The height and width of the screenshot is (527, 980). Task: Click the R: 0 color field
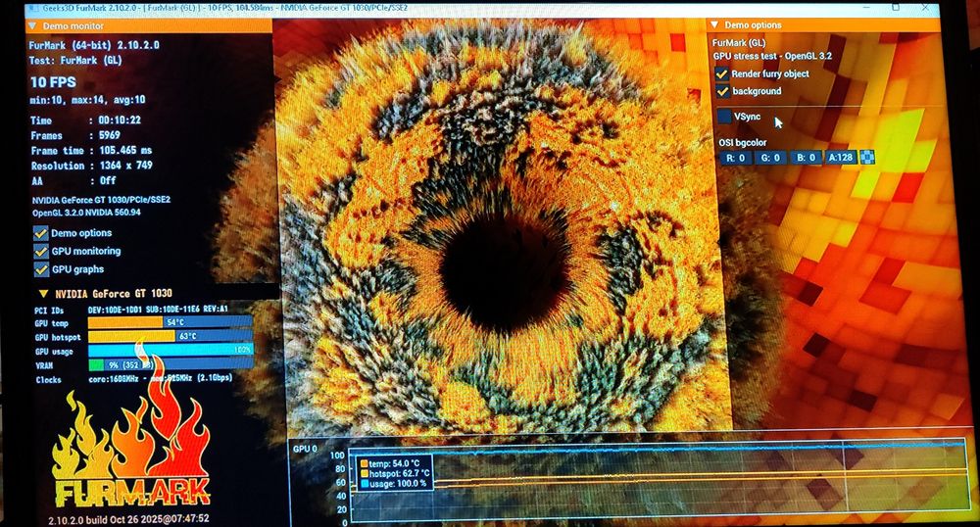coord(735,158)
